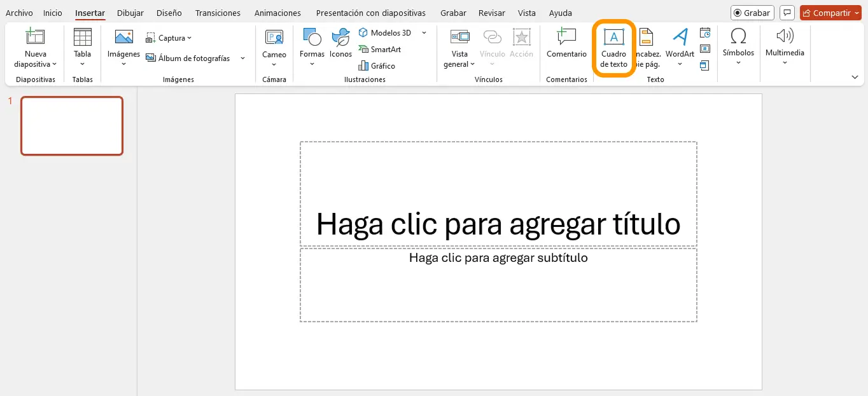The width and height of the screenshot is (868, 396).
Task: Open the Multimedia menu
Action: [x=785, y=46]
